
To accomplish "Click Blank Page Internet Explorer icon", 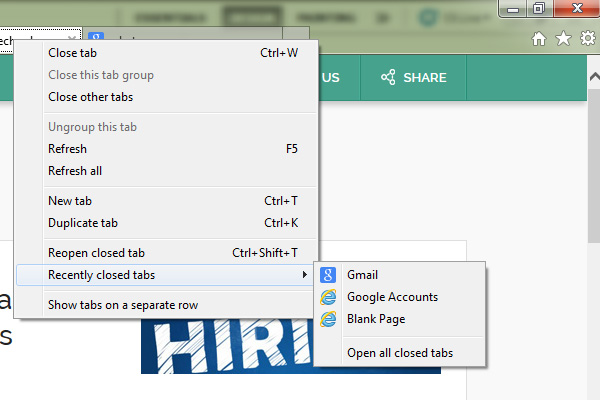I will pyautogui.click(x=328, y=319).
